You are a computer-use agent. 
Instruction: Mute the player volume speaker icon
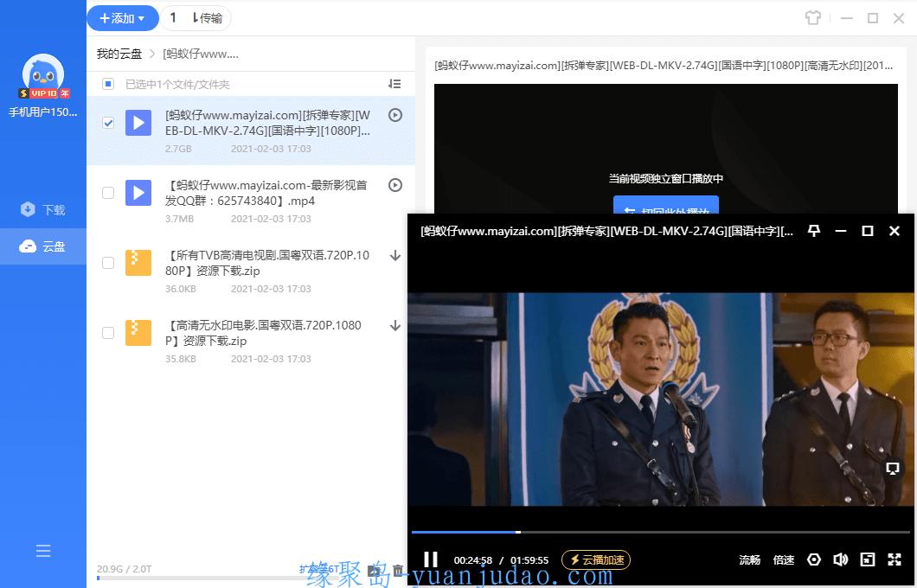pyautogui.click(x=840, y=560)
